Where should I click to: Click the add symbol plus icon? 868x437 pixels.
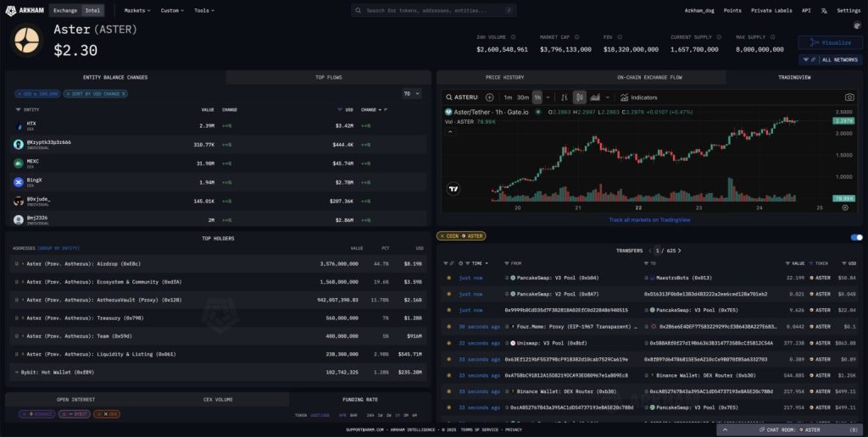click(x=489, y=97)
